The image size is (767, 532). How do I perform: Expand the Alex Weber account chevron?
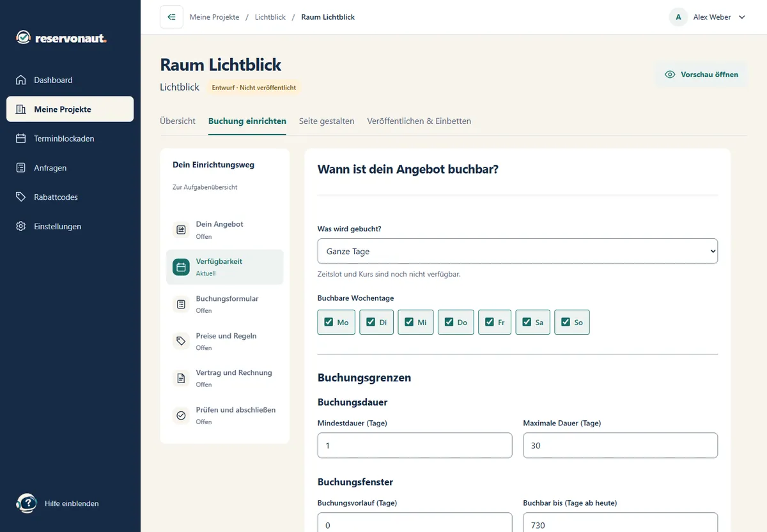[742, 17]
